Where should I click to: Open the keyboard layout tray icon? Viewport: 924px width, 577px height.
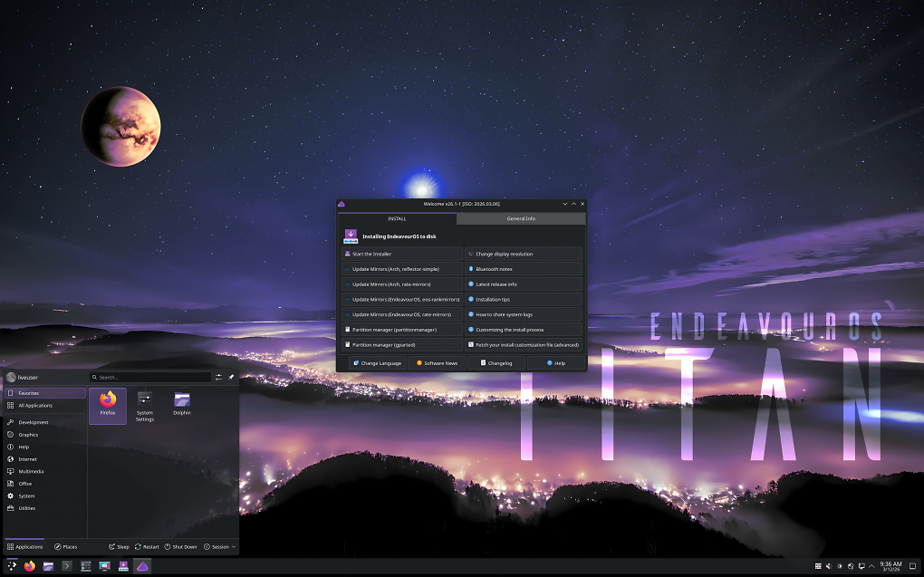tap(818, 566)
